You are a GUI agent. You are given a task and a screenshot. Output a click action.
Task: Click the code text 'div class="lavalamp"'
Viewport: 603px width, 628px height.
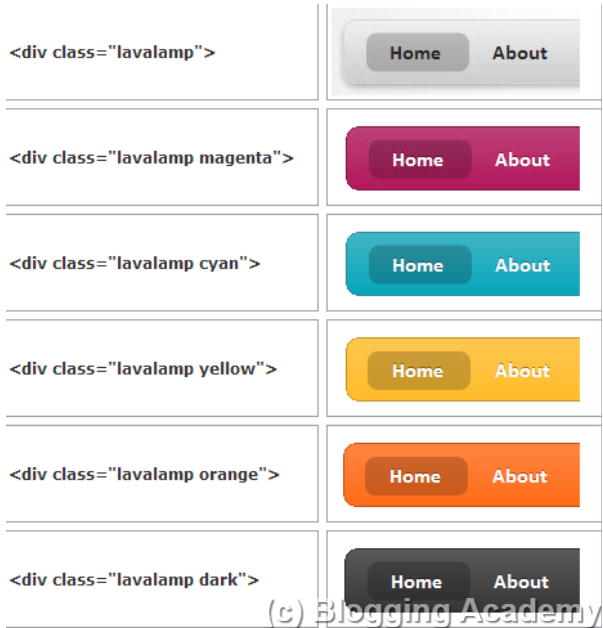click(112, 52)
